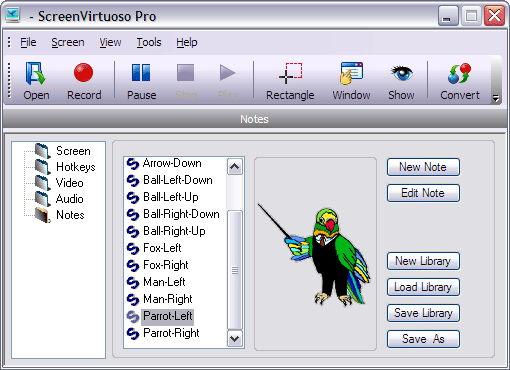Click the New Library button
The width and height of the screenshot is (510, 370).
point(423,261)
